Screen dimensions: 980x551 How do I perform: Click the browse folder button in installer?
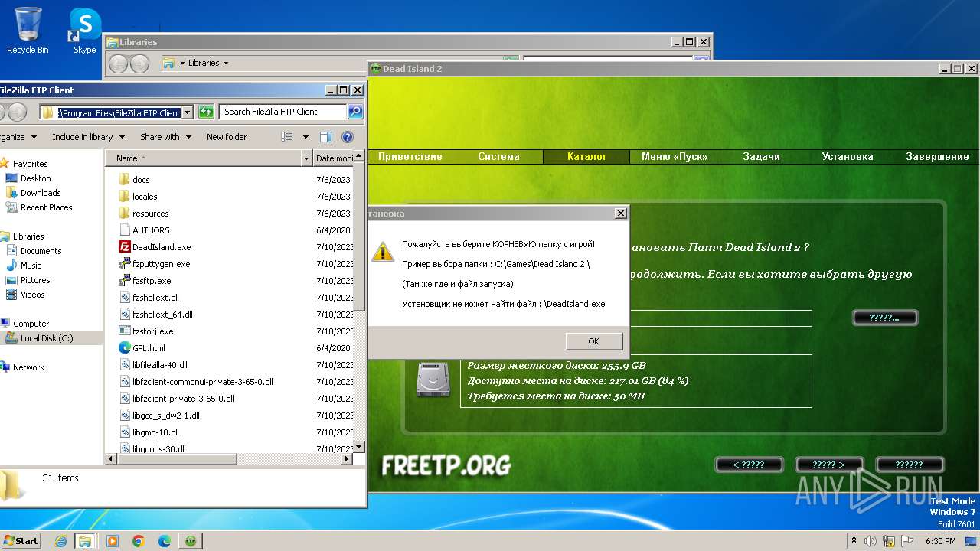pos(884,318)
